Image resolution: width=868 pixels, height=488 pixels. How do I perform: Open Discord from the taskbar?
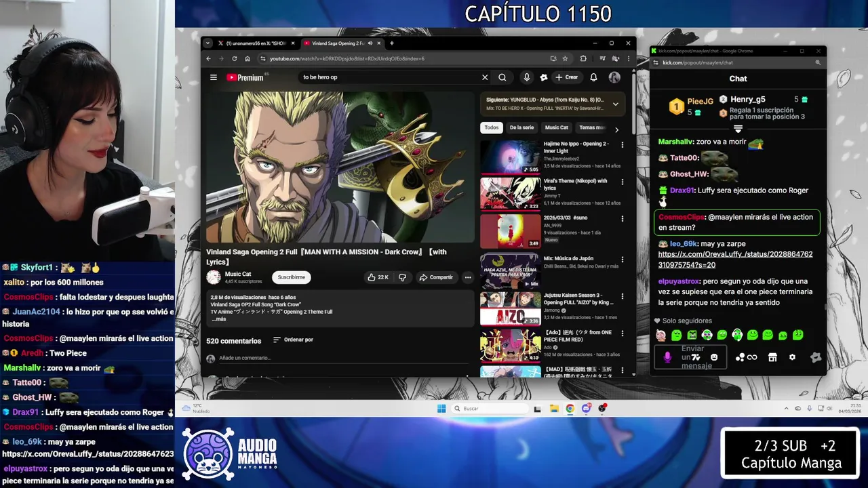click(x=586, y=409)
